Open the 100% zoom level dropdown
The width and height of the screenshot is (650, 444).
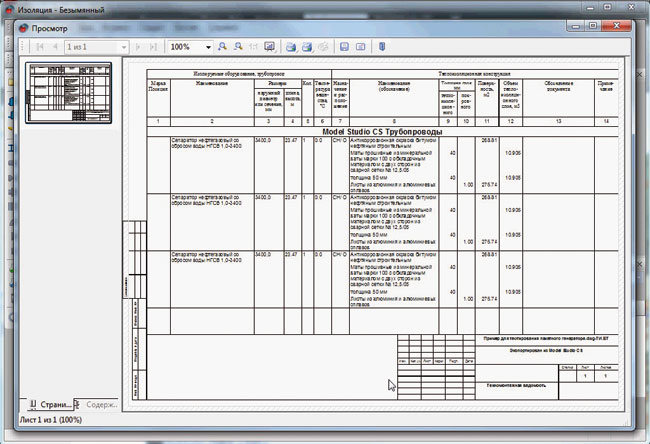pos(208,47)
